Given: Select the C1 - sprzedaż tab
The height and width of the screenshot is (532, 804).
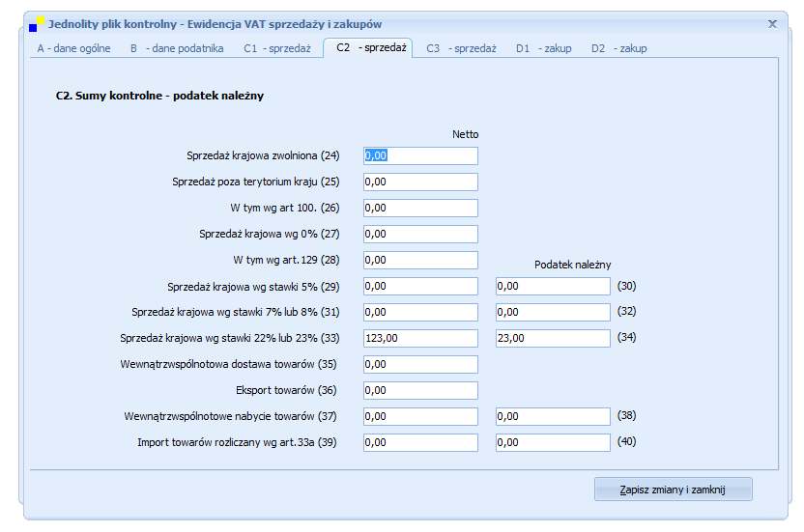Looking at the screenshot, I should (277, 48).
